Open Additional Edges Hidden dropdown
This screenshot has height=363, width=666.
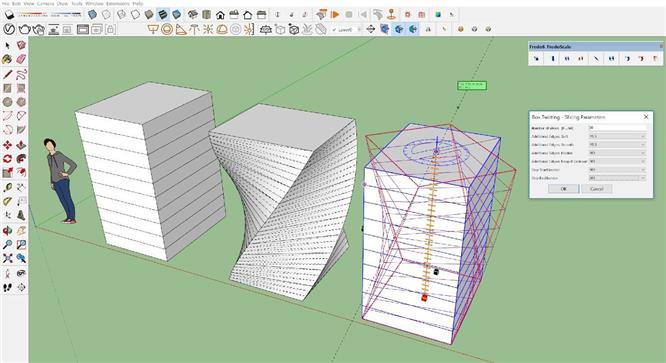click(617, 153)
